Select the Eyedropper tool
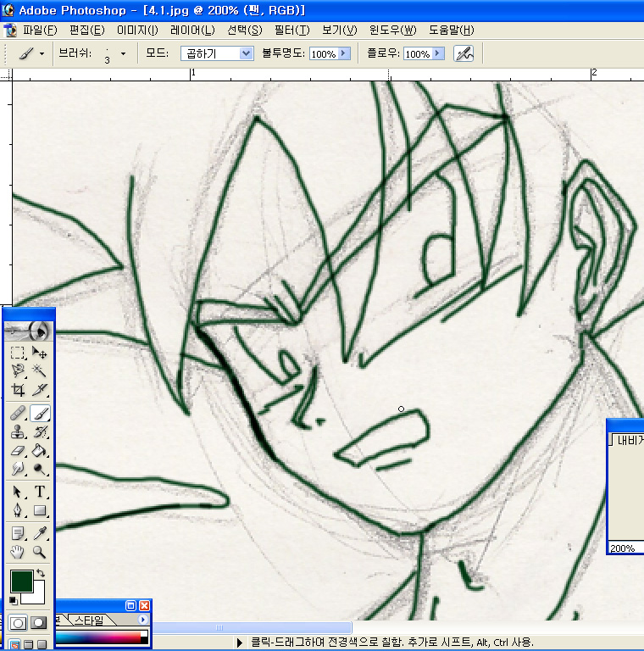644x651 pixels. pos(40,532)
